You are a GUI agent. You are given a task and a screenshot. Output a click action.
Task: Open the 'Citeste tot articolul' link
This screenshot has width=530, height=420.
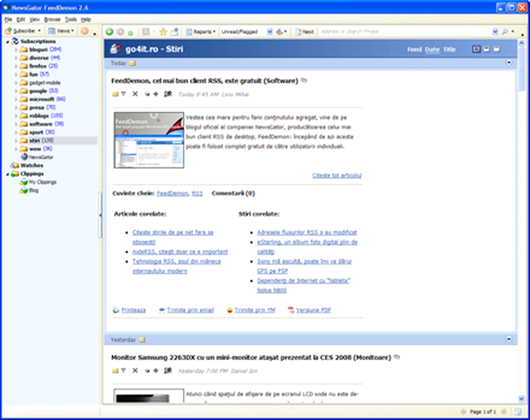tap(336, 175)
